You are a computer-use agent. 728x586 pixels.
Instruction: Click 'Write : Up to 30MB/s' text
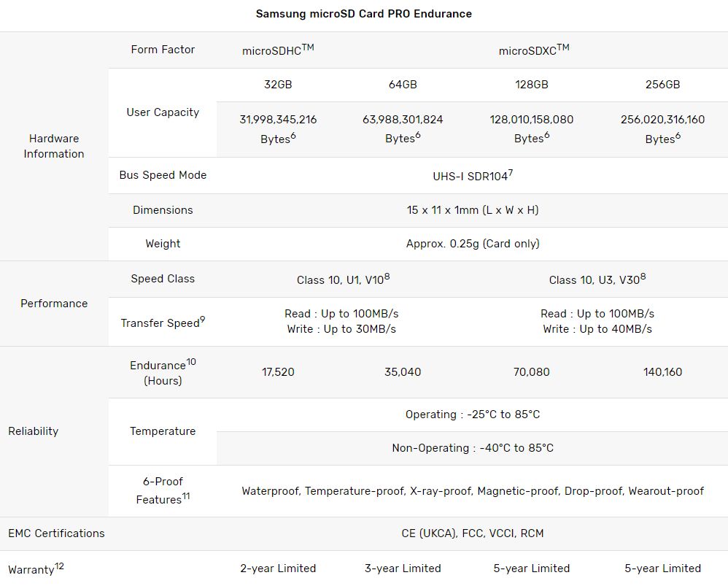341,329
